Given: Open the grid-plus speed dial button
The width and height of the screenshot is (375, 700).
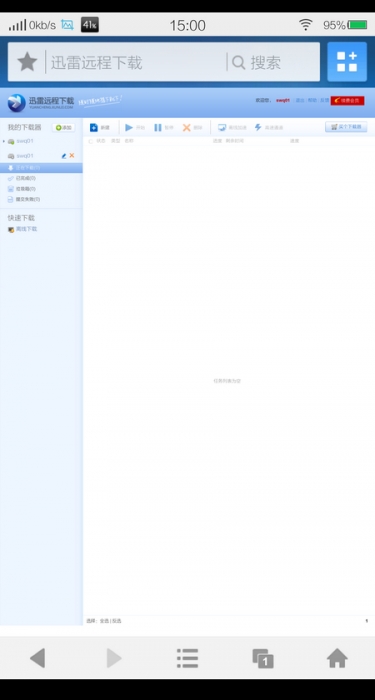Looking at the screenshot, I should 347,62.
